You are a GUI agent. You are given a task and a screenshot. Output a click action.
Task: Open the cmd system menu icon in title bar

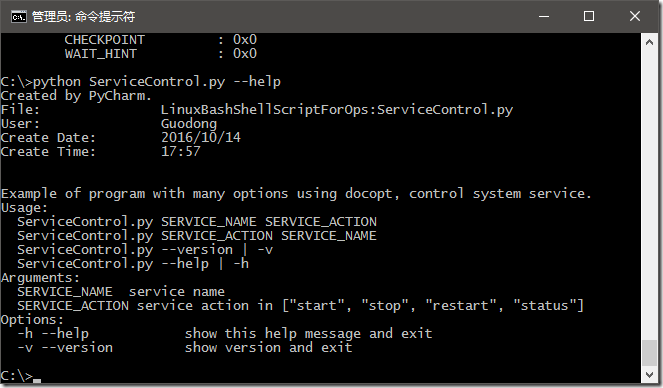19,17
